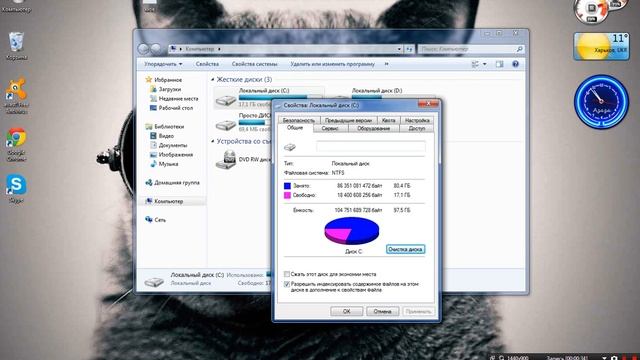640x360 pixels.
Task: Click the search magnifier icon in Explorer
Action: pyautogui.click(x=519, y=49)
